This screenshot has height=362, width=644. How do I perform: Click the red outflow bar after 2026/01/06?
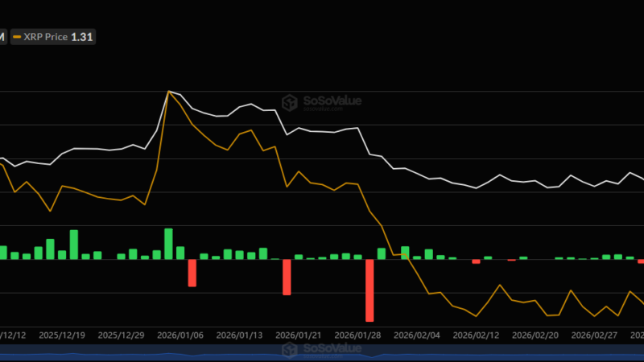[x=192, y=273]
